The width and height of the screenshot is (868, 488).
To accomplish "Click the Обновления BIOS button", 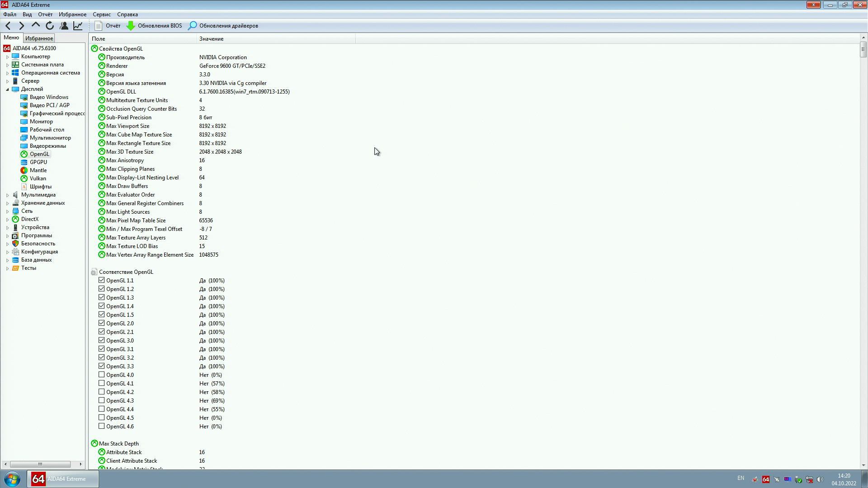I will tap(154, 26).
